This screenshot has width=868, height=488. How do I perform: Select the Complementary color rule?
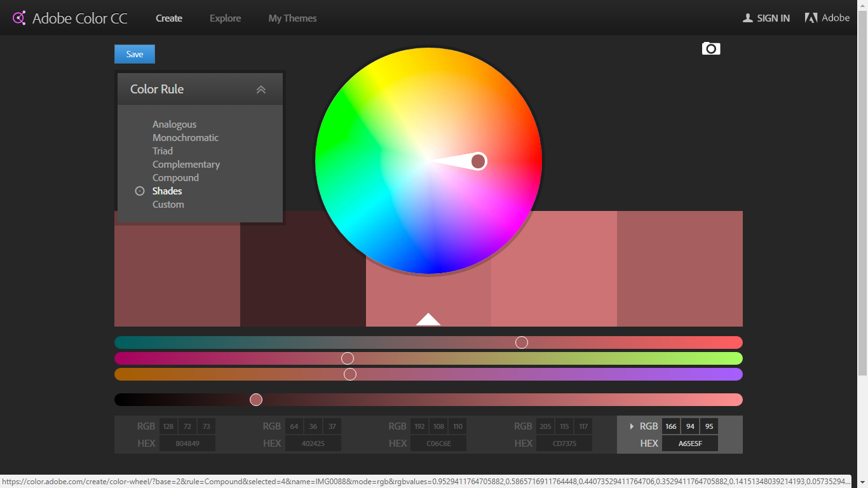click(x=186, y=165)
